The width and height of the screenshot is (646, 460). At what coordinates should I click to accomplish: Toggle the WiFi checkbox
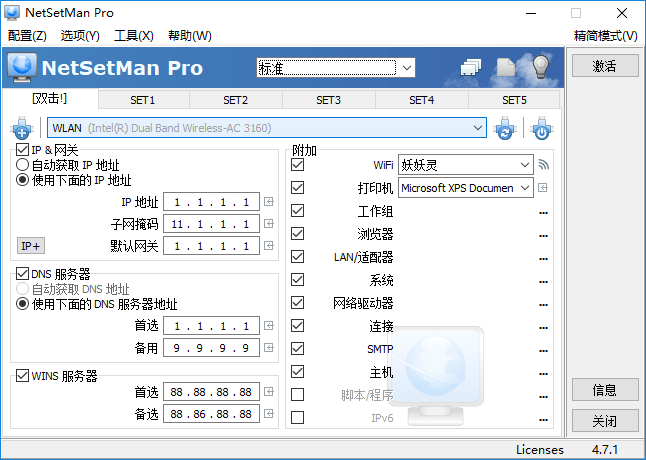coord(297,165)
